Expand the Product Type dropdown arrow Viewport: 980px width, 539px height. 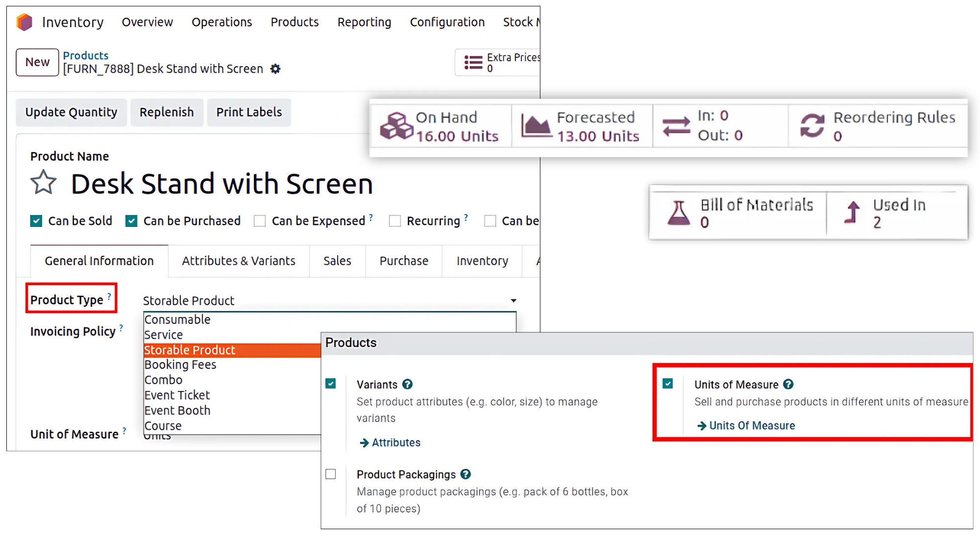513,300
